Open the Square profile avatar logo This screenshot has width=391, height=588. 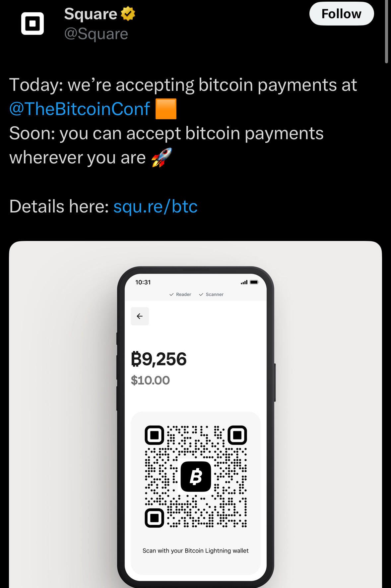click(x=33, y=24)
